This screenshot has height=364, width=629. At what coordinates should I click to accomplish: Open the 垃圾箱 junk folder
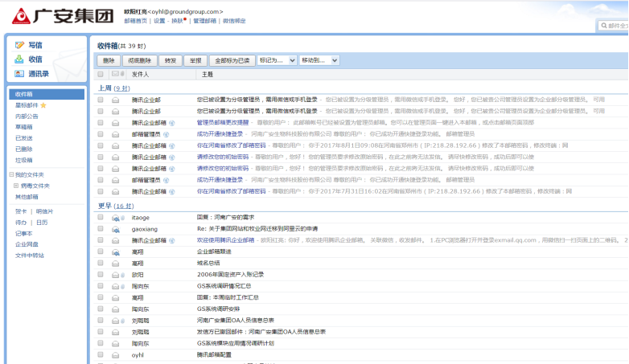(x=23, y=161)
